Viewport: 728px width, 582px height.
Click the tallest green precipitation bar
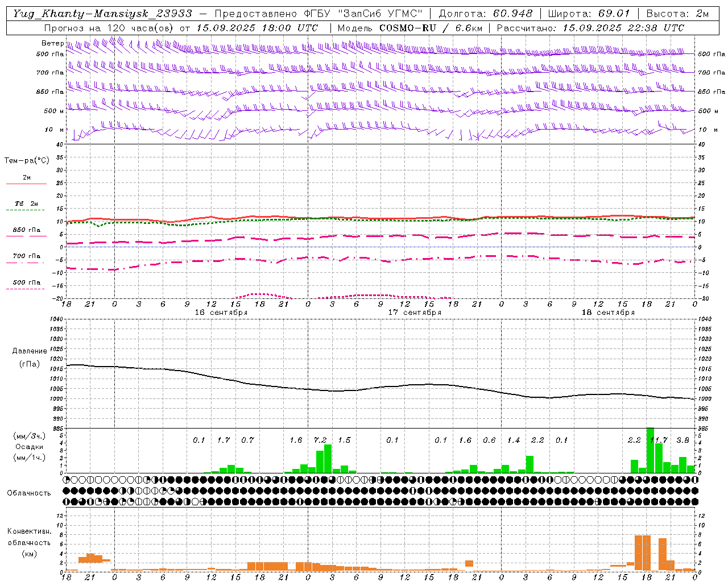(x=651, y=450)
